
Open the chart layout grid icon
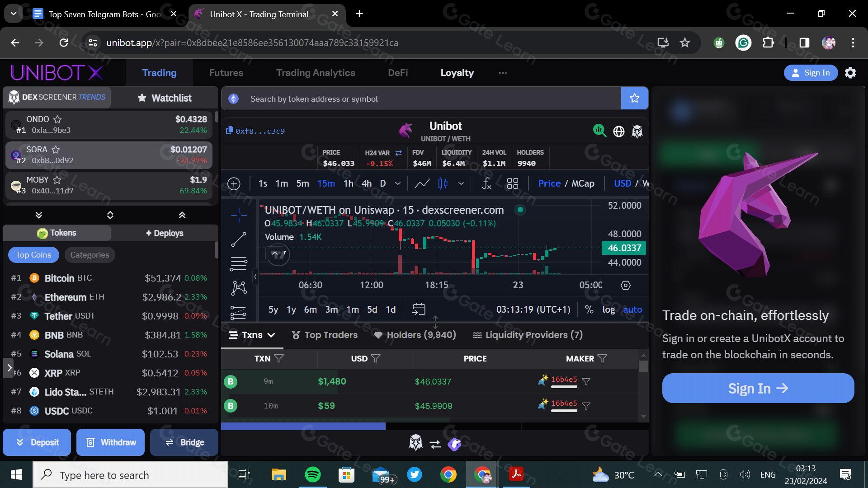click(512, 183)
